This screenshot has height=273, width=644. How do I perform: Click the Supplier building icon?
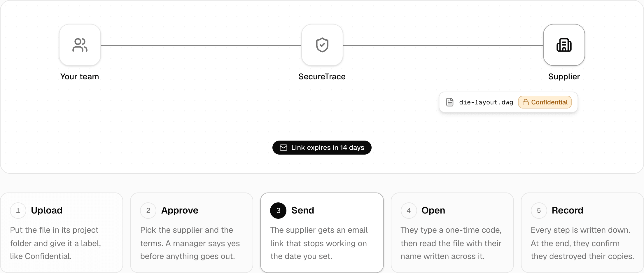564,45
